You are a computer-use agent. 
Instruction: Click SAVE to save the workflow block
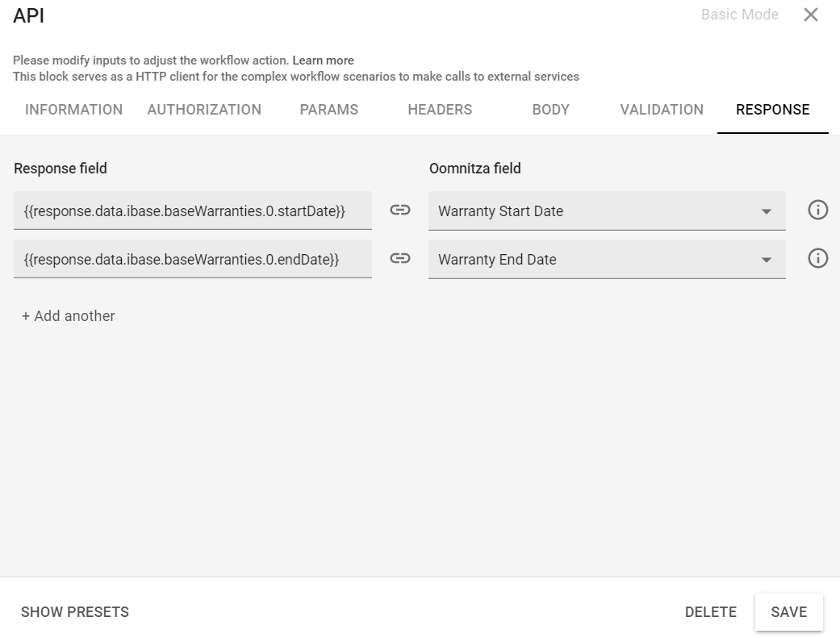click(788, 611)
